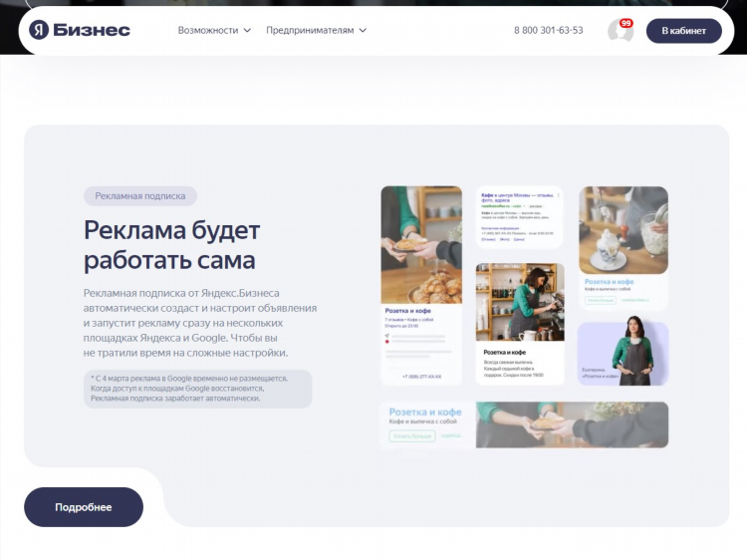Click the paragraph about Рекламная подписка от Яндекс.Бизнеса
The width and height of the screenshot is (747, 560).
[x=200, y=323]
